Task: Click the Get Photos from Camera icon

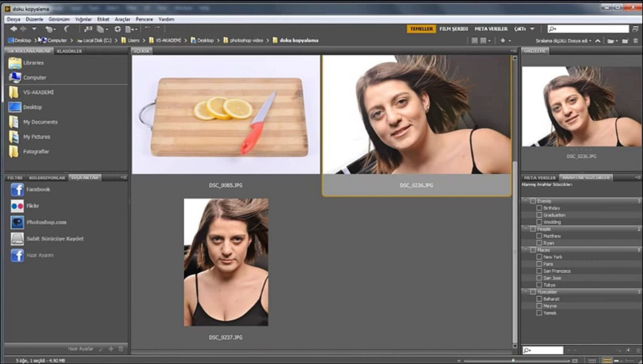Action: (88, 29)
